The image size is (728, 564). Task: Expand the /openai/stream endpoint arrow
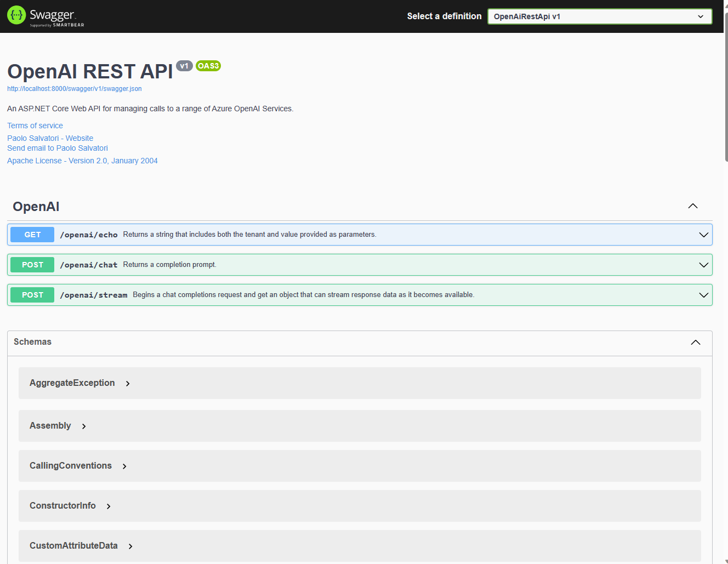[x=704, y=295]
